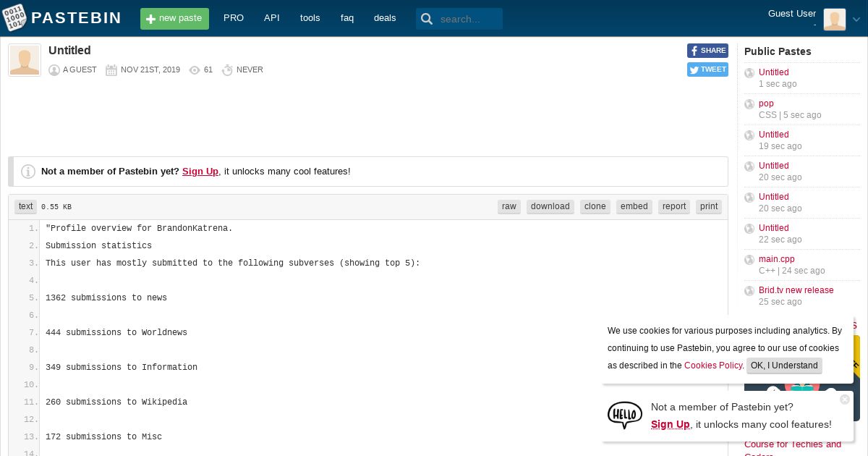Expand the guest user dropdown arrow

(856, 20)
